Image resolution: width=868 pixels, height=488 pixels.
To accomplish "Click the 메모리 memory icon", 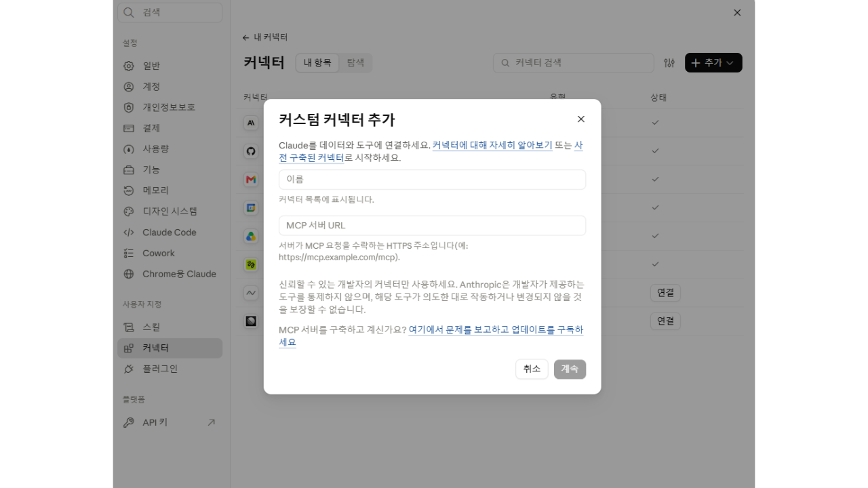I will tap(129, 190).
